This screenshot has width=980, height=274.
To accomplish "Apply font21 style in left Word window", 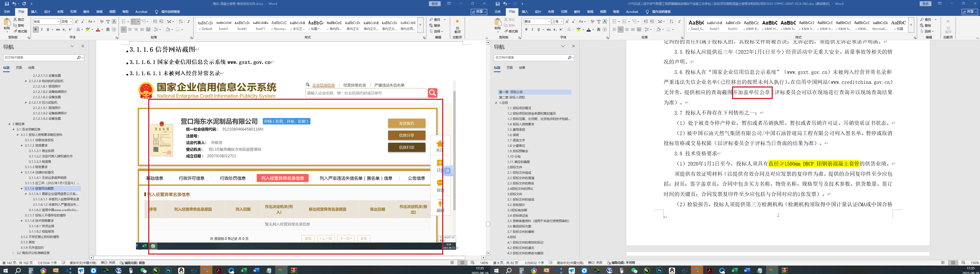I will tap(224, 25).
